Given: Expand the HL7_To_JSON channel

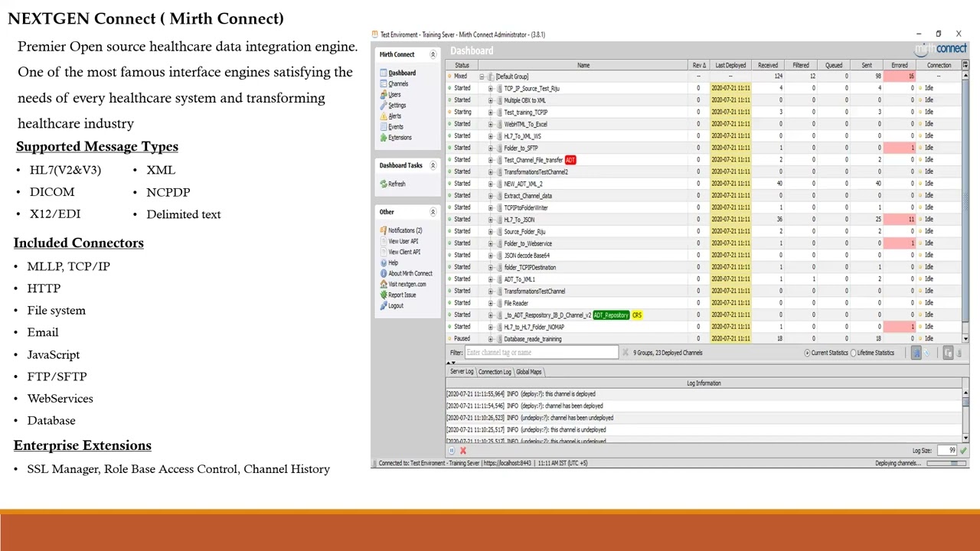Looking at the screenshot, I should point(490,220).
